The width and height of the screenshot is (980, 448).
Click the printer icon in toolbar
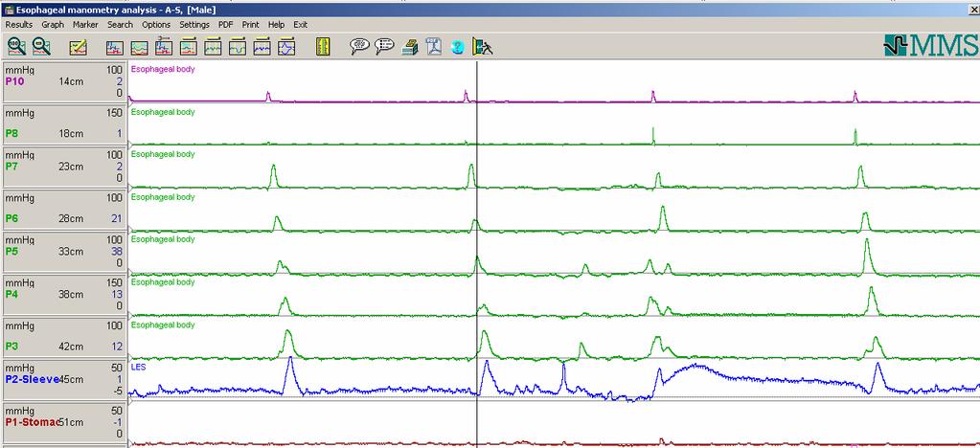409,47
